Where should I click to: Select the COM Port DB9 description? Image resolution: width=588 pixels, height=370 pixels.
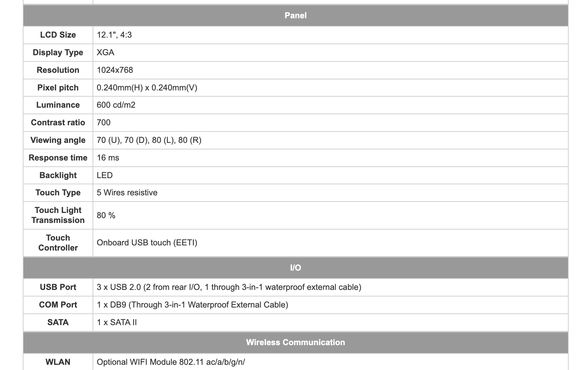[192, 305]
